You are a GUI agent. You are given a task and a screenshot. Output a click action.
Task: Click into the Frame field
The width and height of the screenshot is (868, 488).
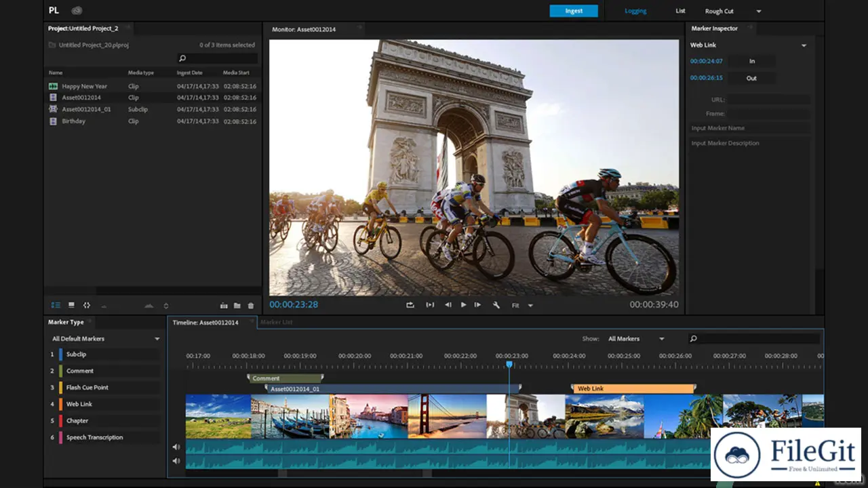769,114
